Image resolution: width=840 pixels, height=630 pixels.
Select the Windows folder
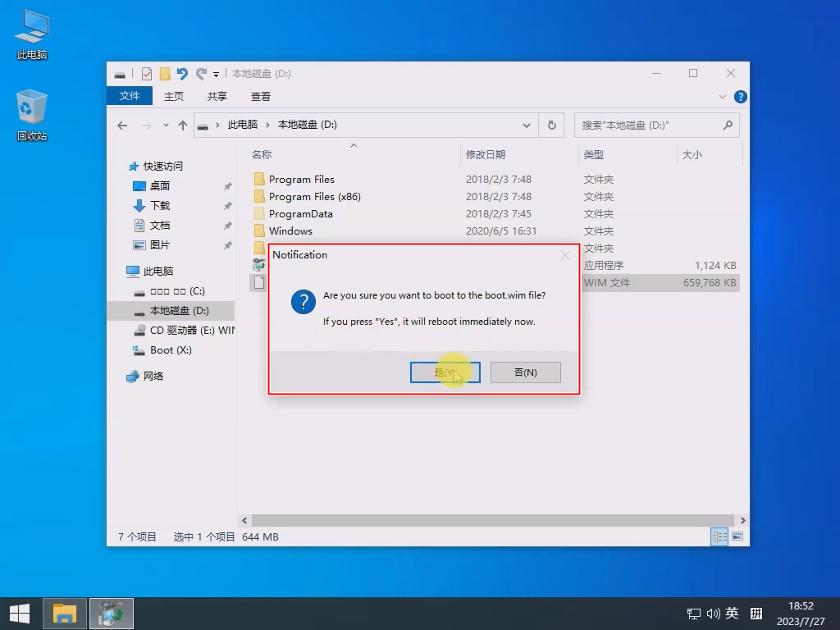coord(290,231)
